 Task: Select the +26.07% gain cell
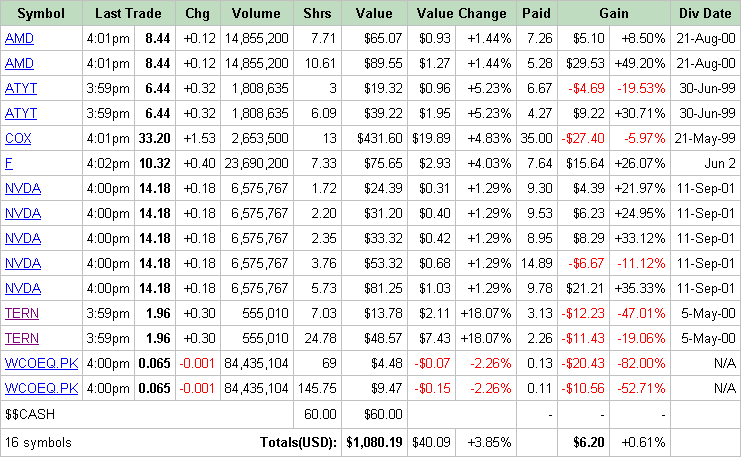[640, 164]
